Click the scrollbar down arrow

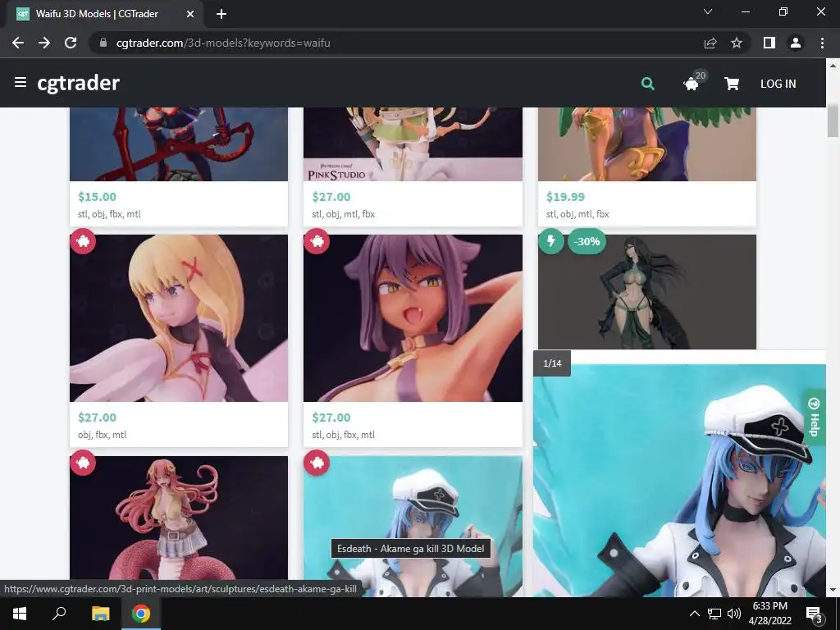coord(833,591)
